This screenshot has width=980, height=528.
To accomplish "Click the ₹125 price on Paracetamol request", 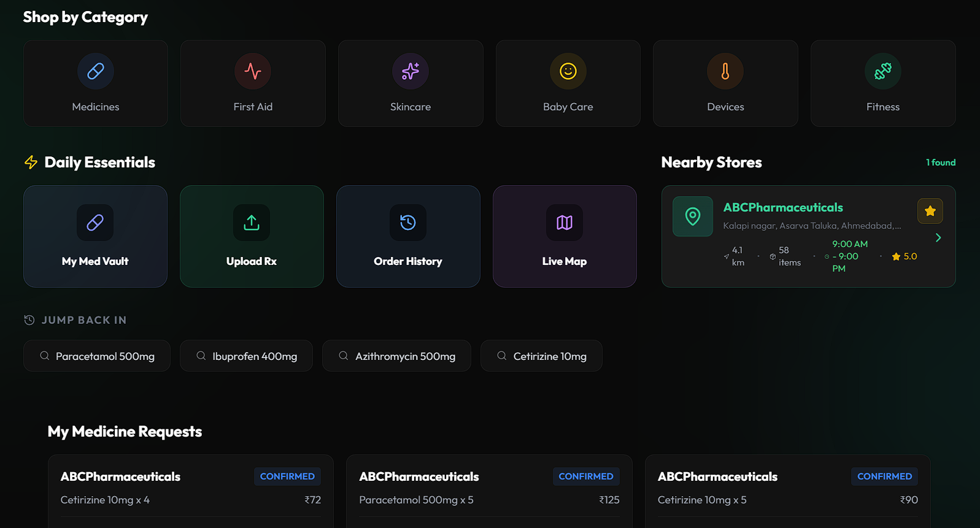I will coord(609,500).
